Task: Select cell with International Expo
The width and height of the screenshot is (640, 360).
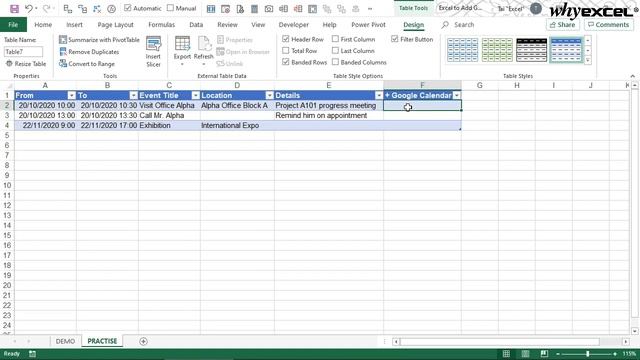Action: (237, 125)
